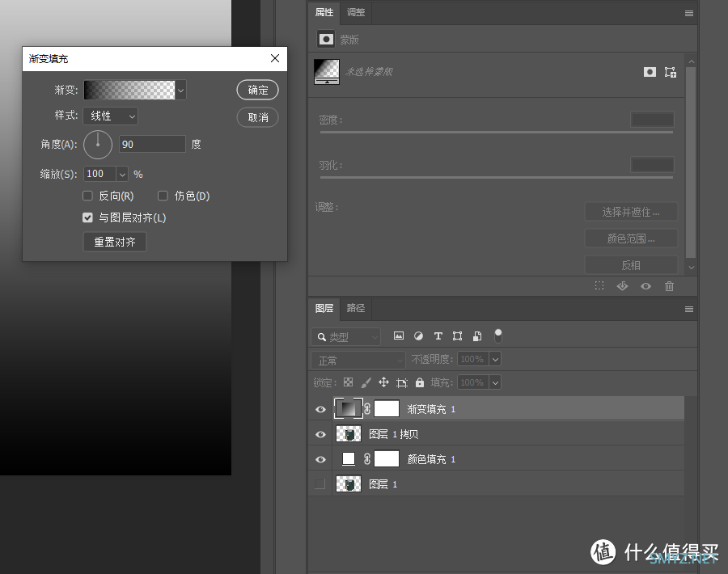Viewport: 728px width, 574px height.
Task: Select the 图层 1 拷贝 layer thumbnail
Action: tap(348, 434)
